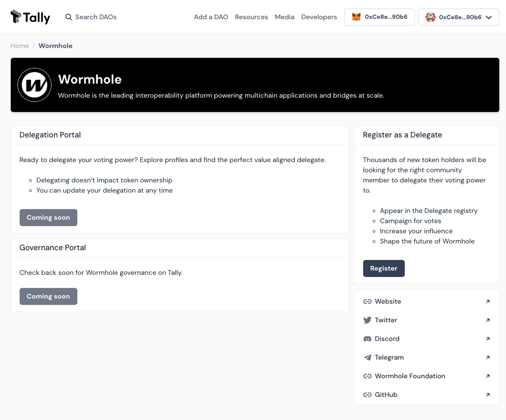The image size is (506, 420).
Task: Click the Wormhole logo in the banner
Action: click(x=34, y=85)
